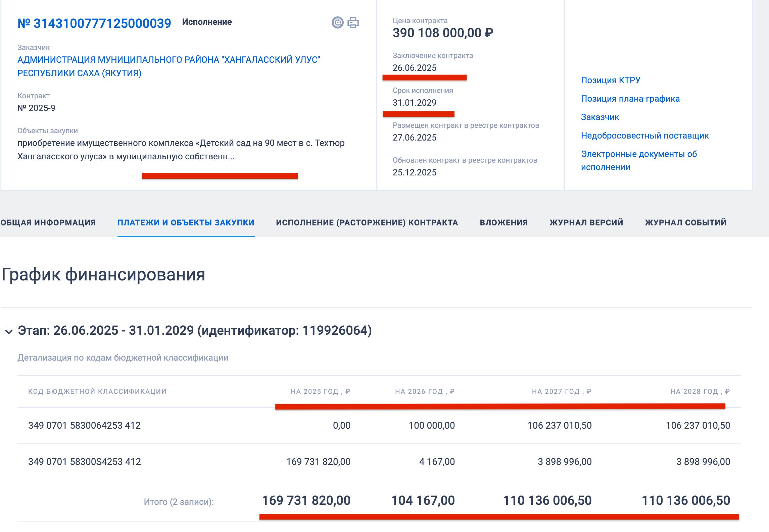Screen dimensions: 769x532
Task: Open contract number 3143100777125000039 link
Action: 94,23
